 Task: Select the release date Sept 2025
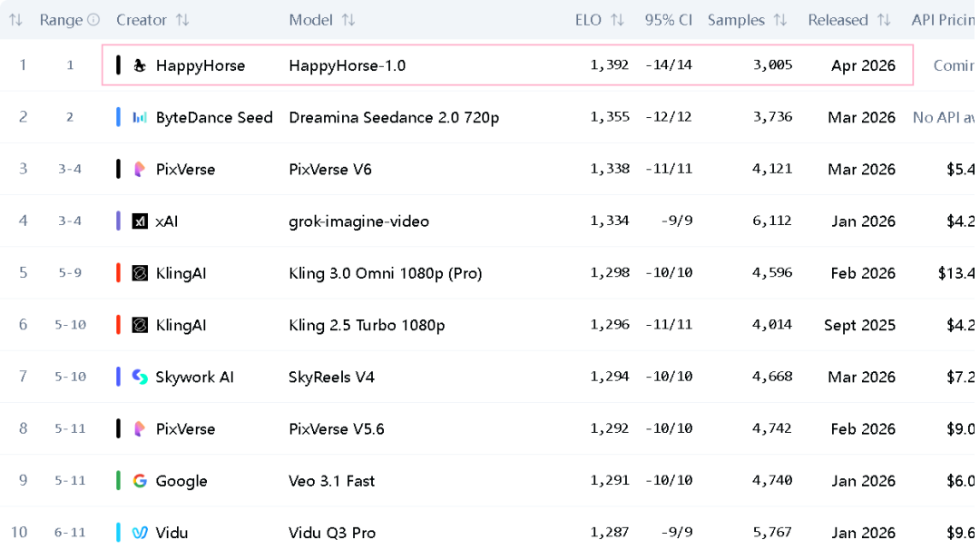(859, 325)
